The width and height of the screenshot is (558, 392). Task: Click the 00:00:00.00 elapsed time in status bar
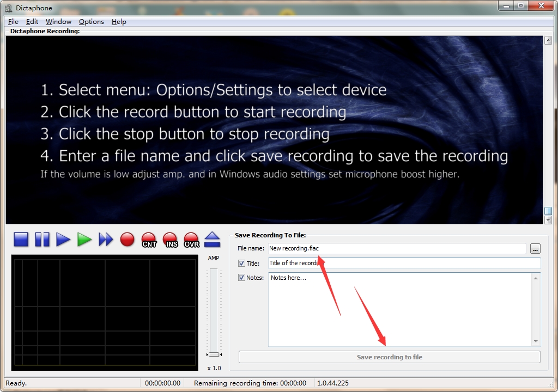162,383
